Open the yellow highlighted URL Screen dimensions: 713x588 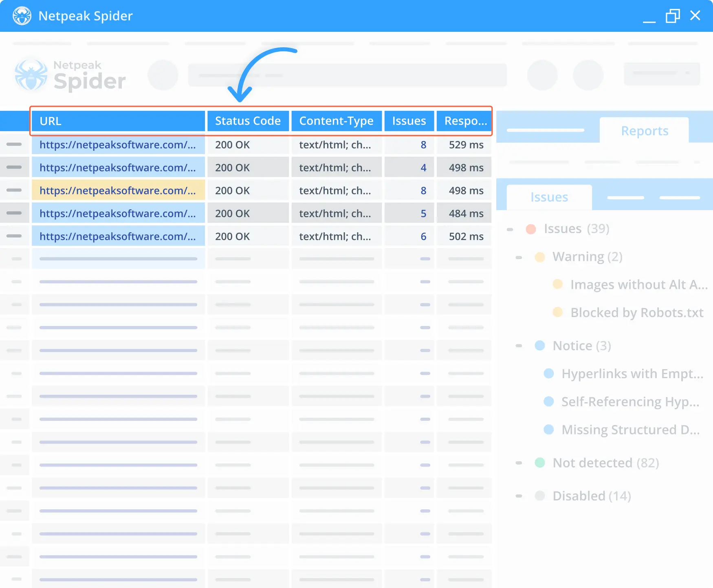click(118, 191)
